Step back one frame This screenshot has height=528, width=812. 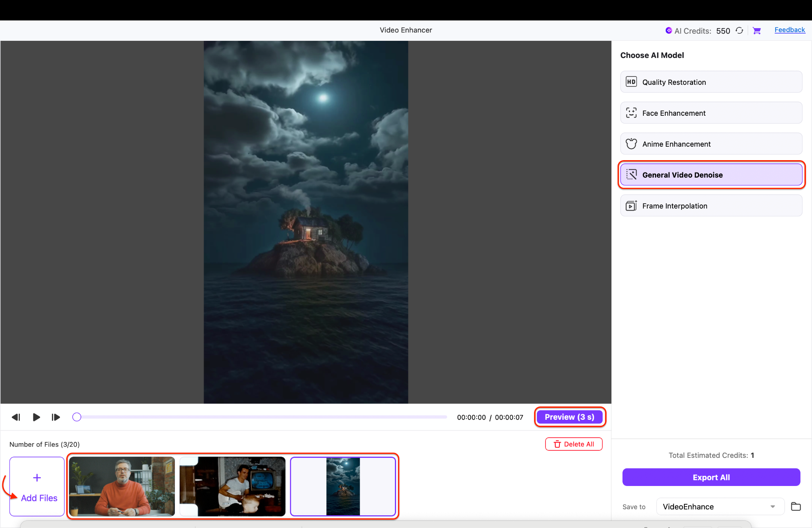[16, 417]
